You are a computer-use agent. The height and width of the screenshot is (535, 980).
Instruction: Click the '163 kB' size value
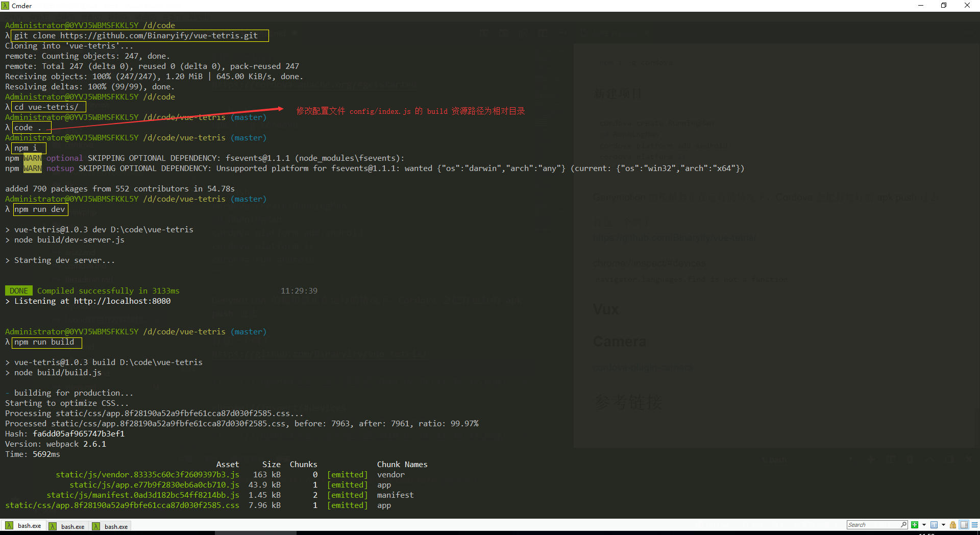267,475
